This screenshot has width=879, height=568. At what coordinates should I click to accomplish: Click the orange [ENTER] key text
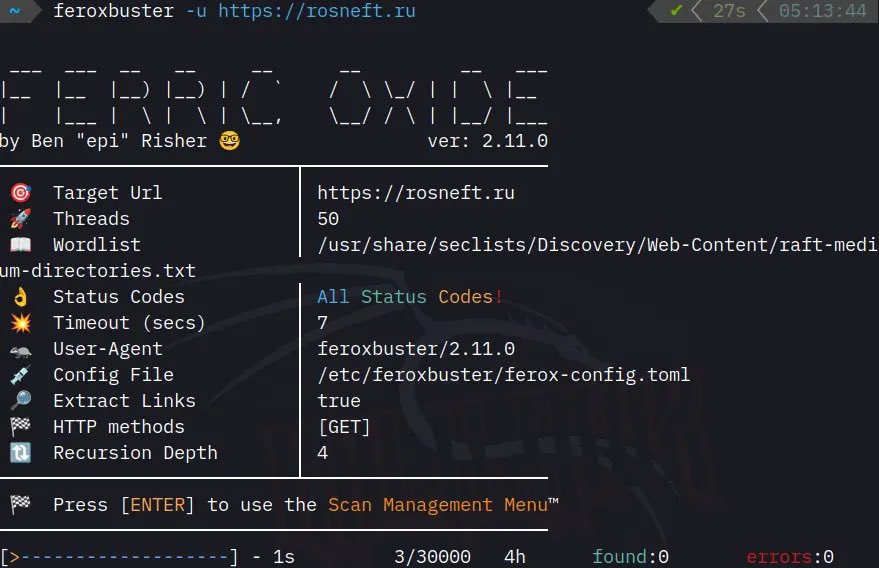(x=157, y=505)
